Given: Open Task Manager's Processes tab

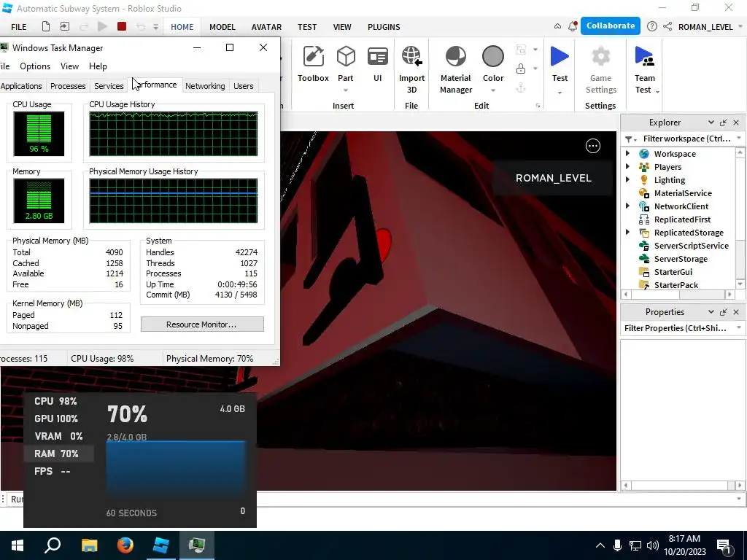Looking at the screenshot, I should pos(68,86).
